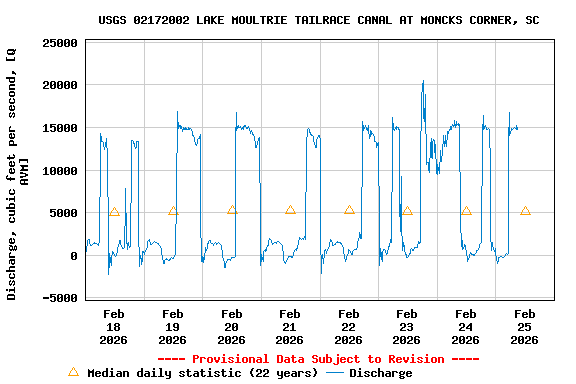Click the 'Feb 25 2026' date label
This screenshot has width=576, height=384.
525,327
